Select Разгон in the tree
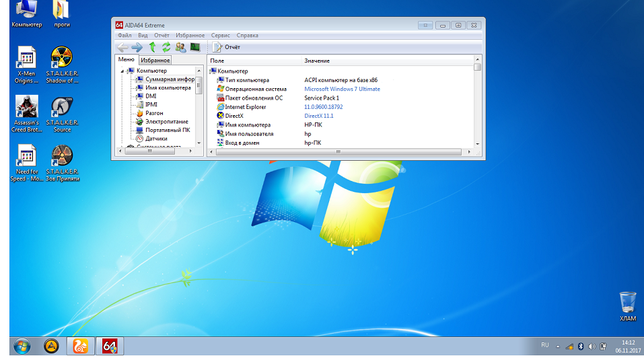Image resolution: width=644 pixels, height=362 pixels. pos(154,113)
